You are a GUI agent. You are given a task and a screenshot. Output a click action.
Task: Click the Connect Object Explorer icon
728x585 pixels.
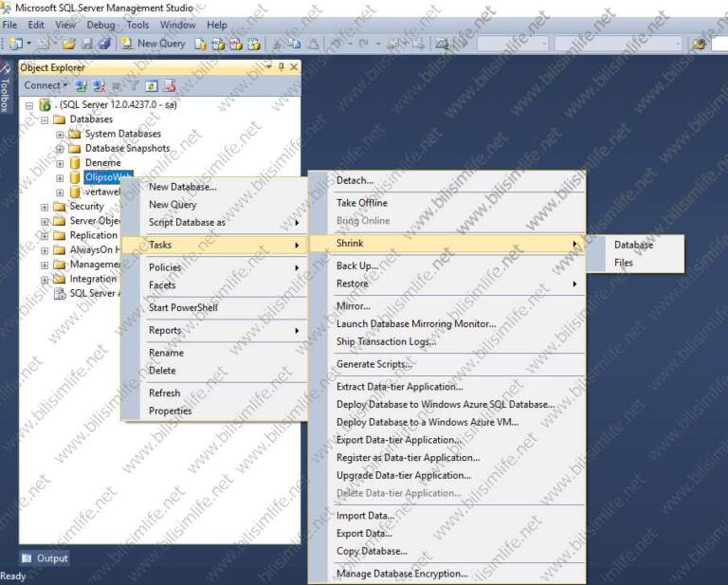[82, 85]
